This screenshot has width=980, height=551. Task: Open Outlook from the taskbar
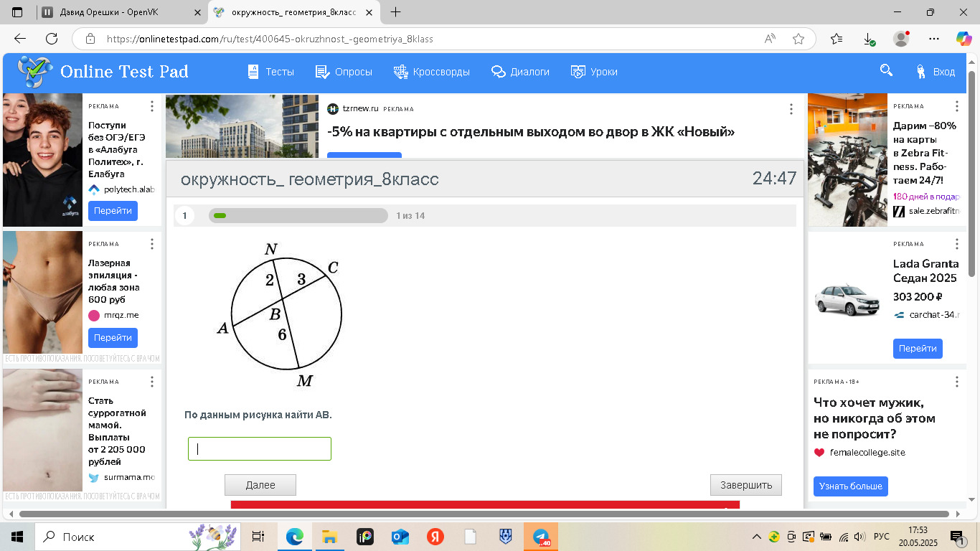[400, 537]
